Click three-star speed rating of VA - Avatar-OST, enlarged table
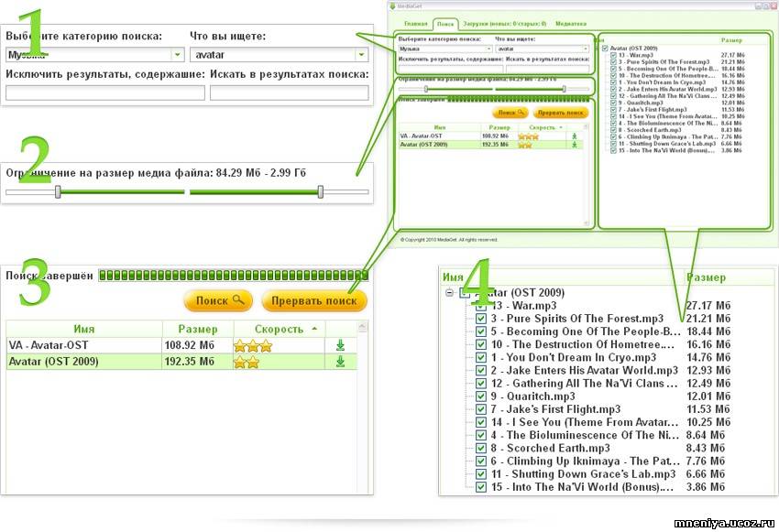The image size is (779, 532). tap(253, 345)
